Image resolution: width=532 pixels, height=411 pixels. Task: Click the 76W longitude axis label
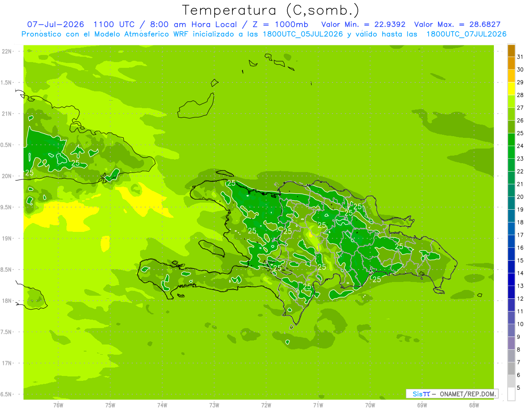pyautogui.click(x=58, y=405)
